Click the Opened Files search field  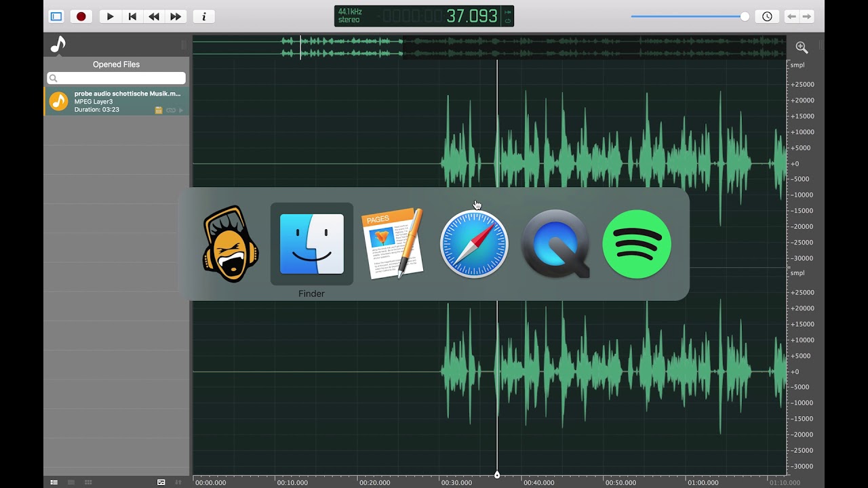[x=116, y=78]
